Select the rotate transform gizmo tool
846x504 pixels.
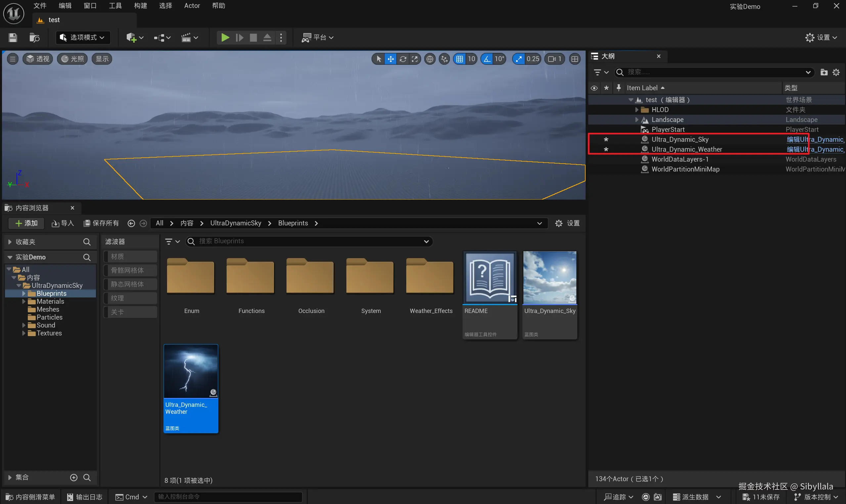403,59
